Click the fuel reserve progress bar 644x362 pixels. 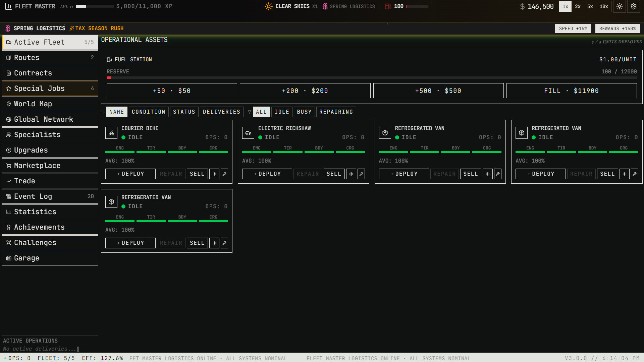tap(371, 78)
